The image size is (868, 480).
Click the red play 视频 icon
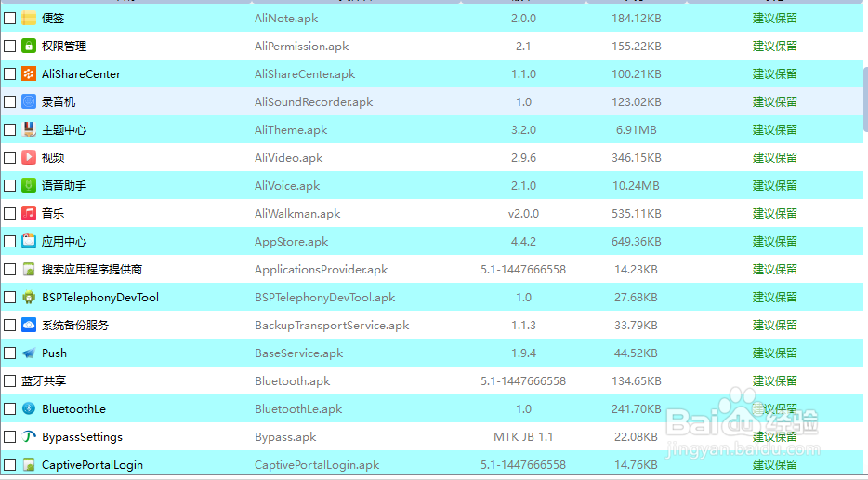coord(29,157)
